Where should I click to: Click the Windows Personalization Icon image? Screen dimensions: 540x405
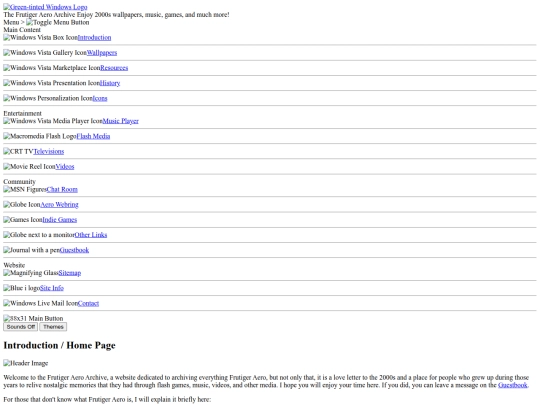[48, 98]
